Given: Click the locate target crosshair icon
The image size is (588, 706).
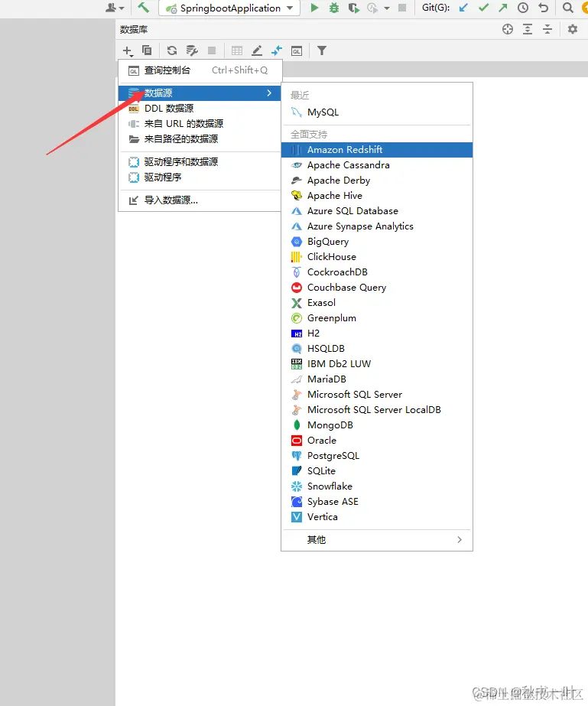Looking at the screenshot, I should click(508, 29).
